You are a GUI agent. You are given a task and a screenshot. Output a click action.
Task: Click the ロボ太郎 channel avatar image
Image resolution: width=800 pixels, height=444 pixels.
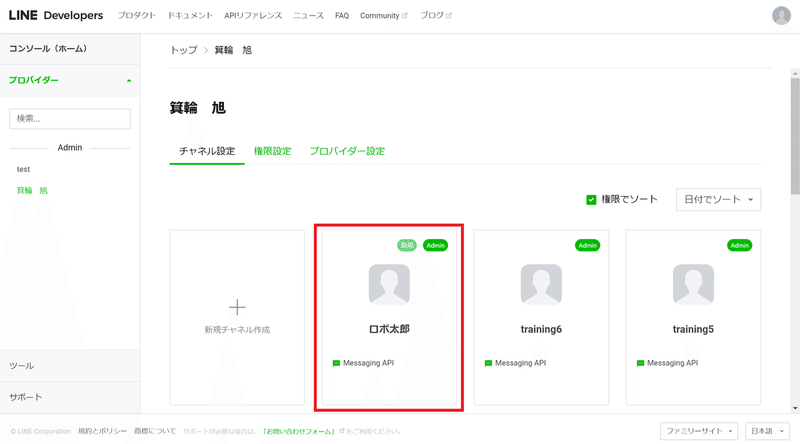click(x=389, y=284)
